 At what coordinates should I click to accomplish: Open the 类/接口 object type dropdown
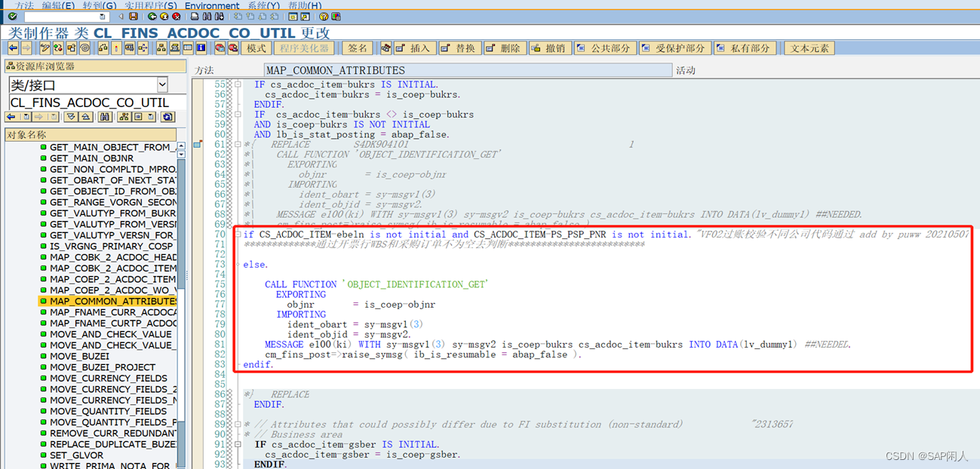162,84
